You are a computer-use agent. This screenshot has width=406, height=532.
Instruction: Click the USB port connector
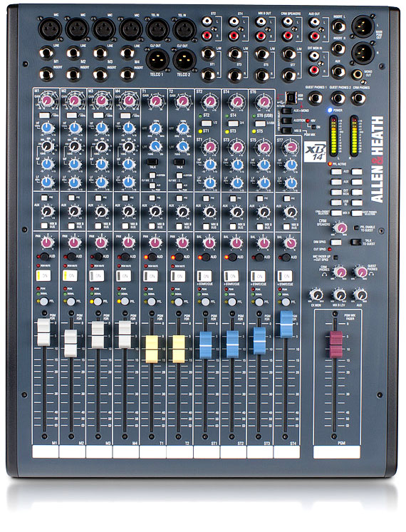point(291,98)
